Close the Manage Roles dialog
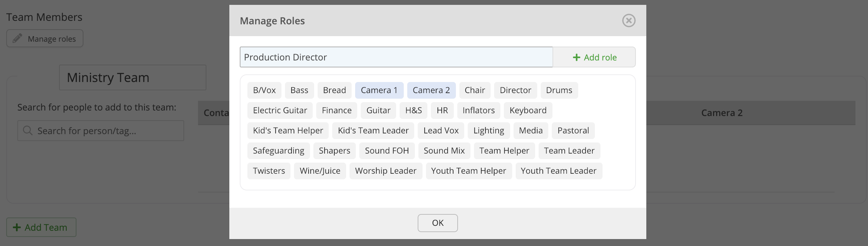Screen dimensions: 868x246 [x=629, y=20]
